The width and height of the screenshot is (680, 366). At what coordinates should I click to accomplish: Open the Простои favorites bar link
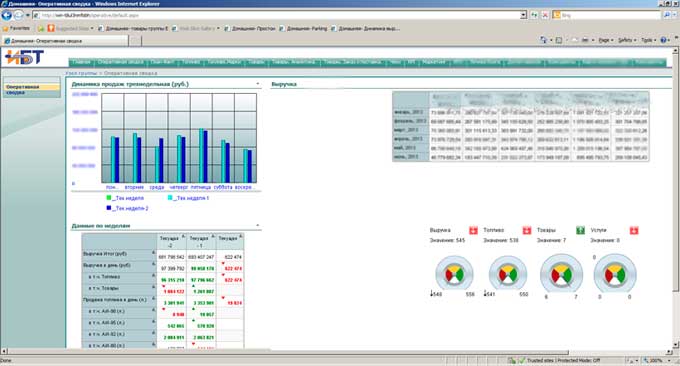coord(250,28)
